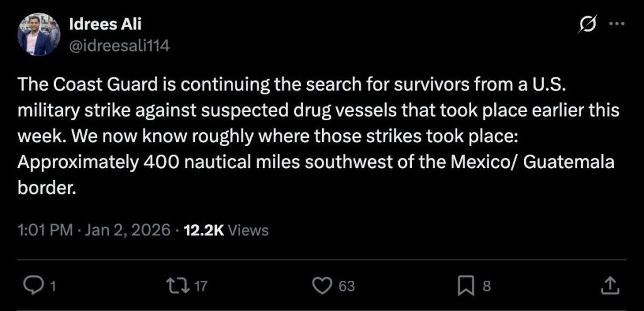
Task: Click the display name Idrees Ali
Action: click(x=104, y=26)
